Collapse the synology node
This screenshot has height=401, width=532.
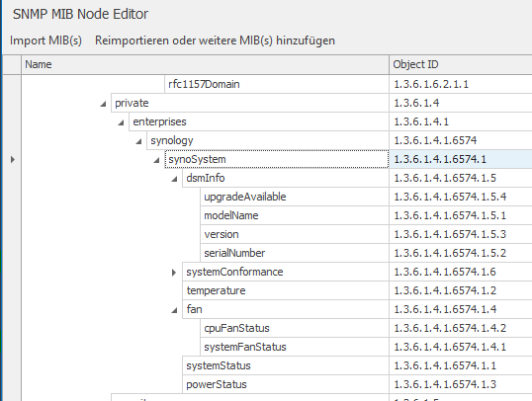(138, 141)
